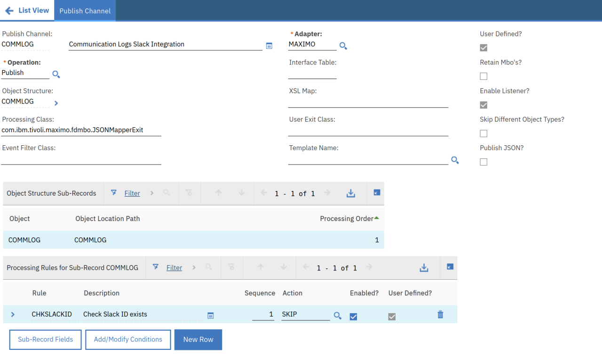Delete CHKSLACKID rule with trash icon
Image resolution: width=602 pixels, height=364 pixels.
tap(440, 315)
